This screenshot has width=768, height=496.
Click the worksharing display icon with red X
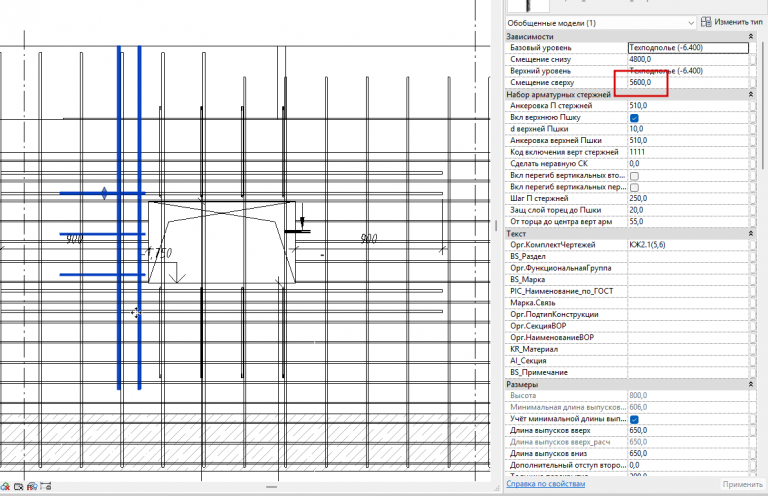(x=5, y=486)
